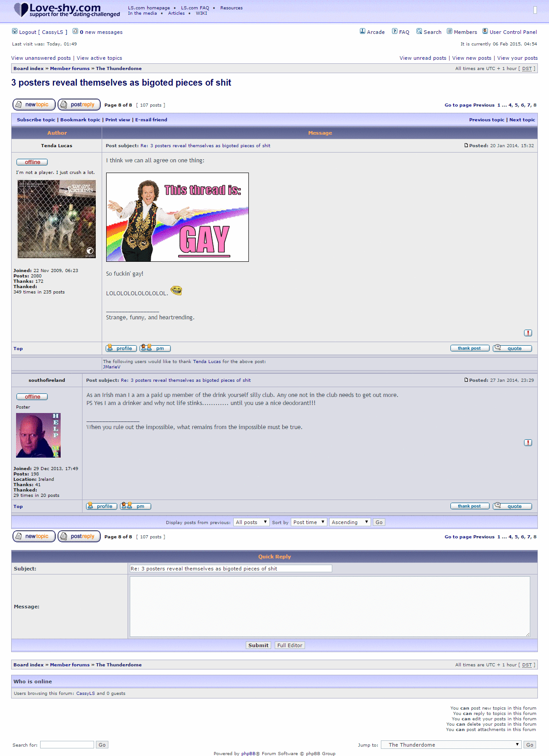Open 'All posts' display dropdown
The height and width of the screenshot is (756, 549).
(252, 522)
